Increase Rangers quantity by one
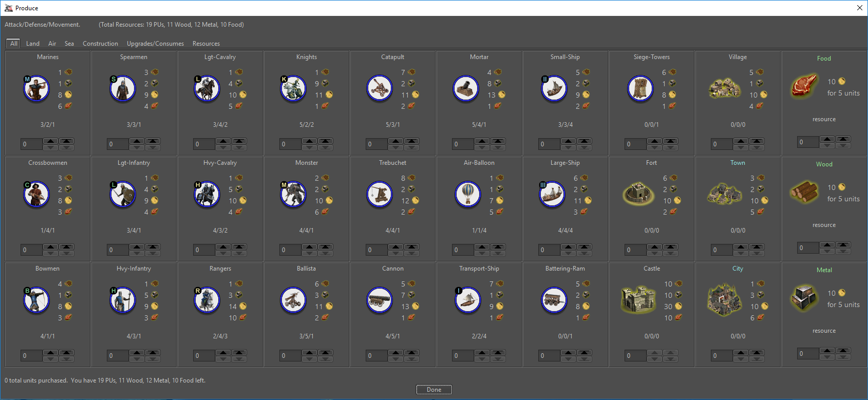The image size is (868, 400). [223, 353]
